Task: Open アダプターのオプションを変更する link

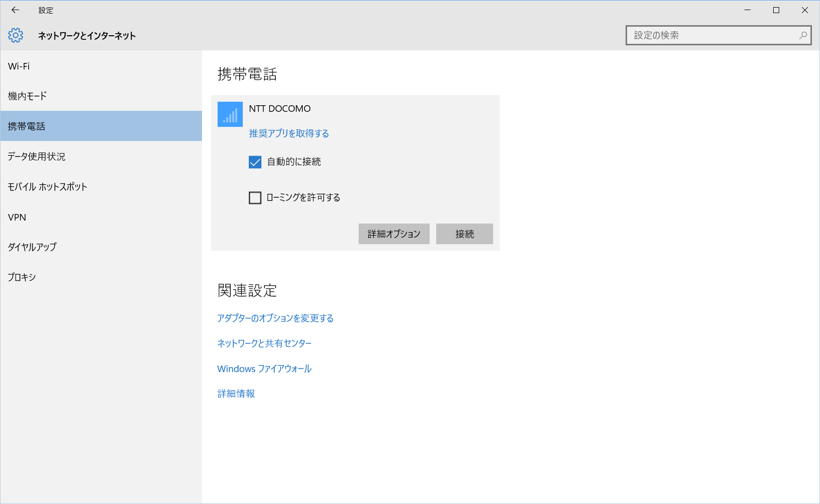Action: point(276,318)
